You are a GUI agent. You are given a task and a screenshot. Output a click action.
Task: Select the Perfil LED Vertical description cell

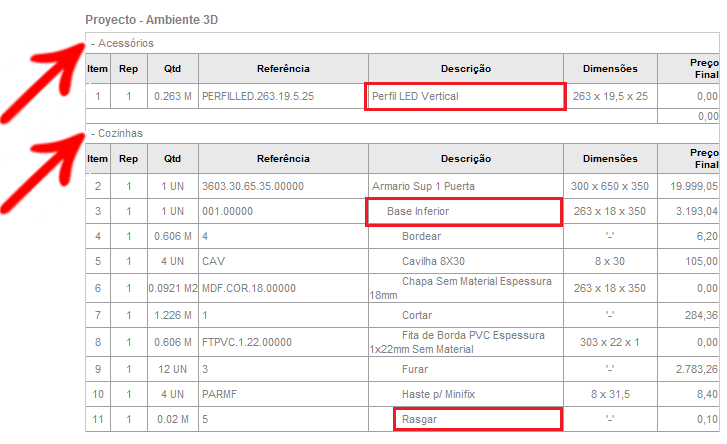coord(466,96)
